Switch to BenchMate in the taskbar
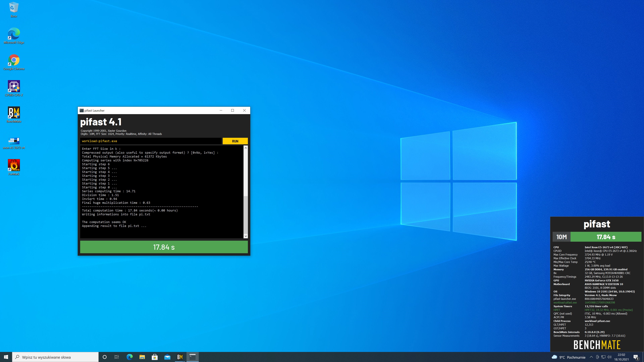The image size is (644, 362). click(180, 357)
